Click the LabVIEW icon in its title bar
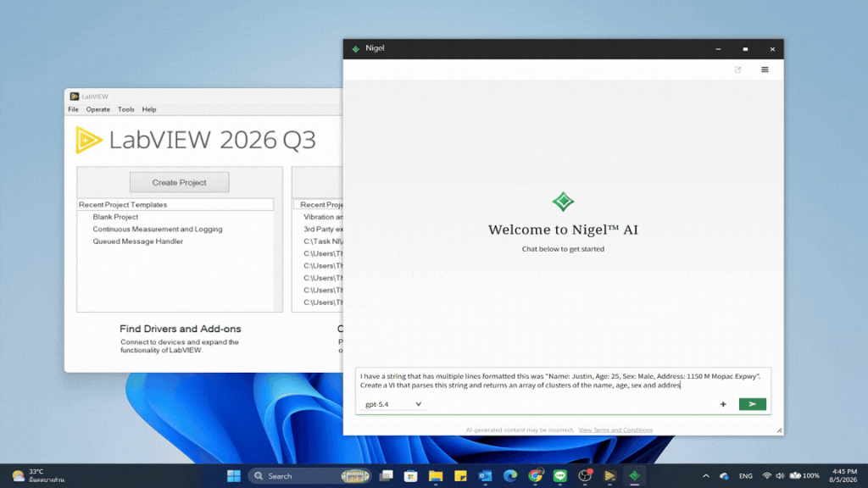Viewport: 868px width, 488px height. [75, 97]
